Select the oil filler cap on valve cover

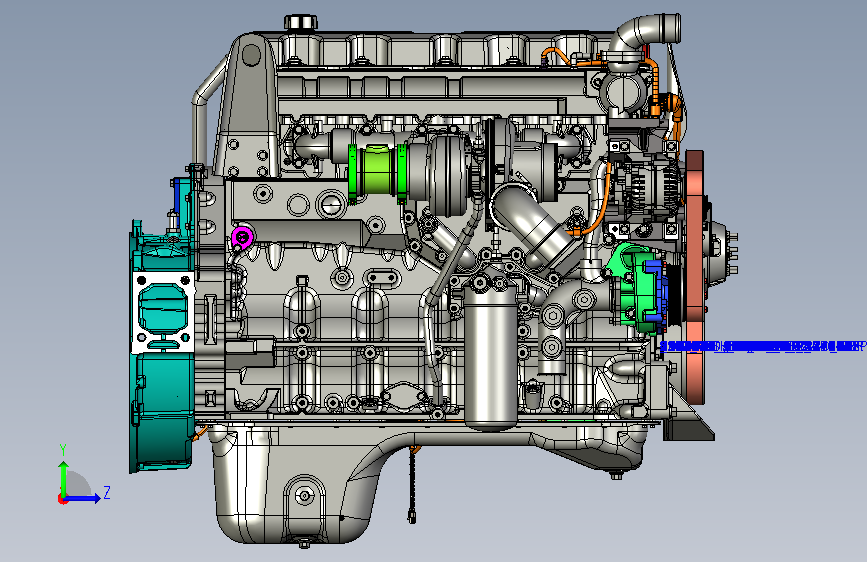[301, 22]
